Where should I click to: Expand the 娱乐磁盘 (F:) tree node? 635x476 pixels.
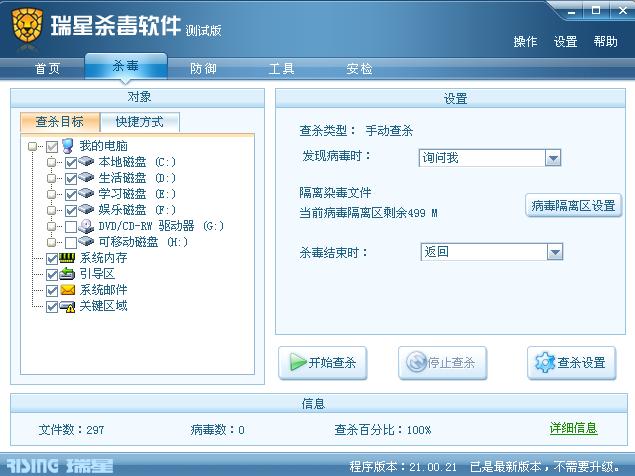51,210
